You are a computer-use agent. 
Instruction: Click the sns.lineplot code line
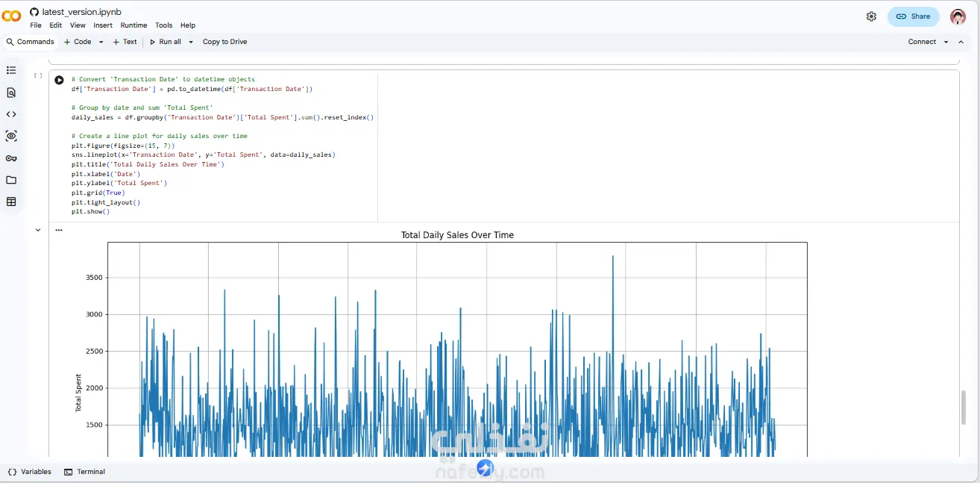[x=204, y=155]
